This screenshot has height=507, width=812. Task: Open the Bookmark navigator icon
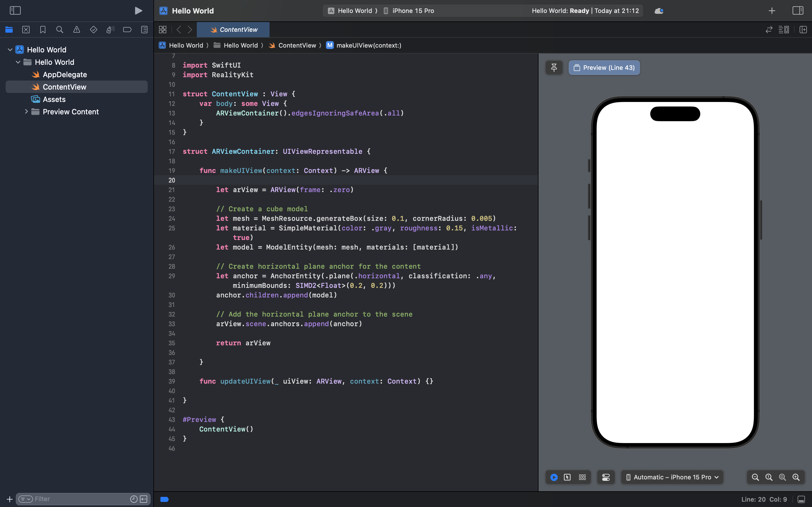click(x=43, y=30)
